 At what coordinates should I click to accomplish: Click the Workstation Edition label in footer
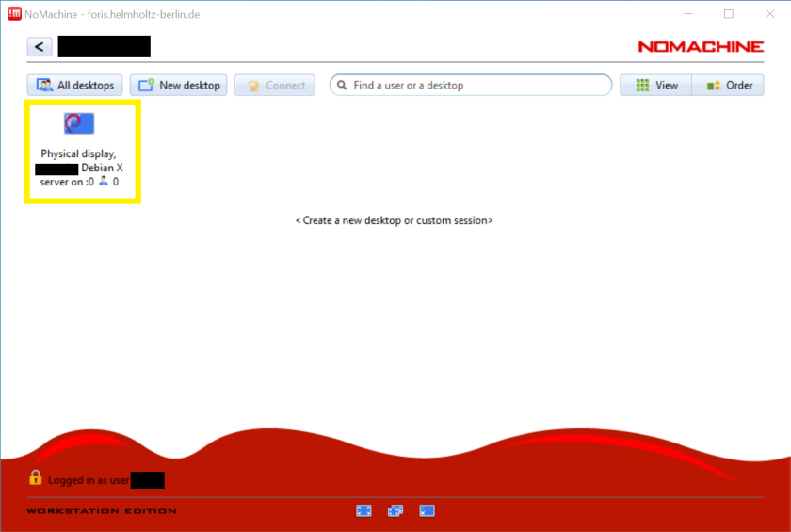click(x=101, y=511)
